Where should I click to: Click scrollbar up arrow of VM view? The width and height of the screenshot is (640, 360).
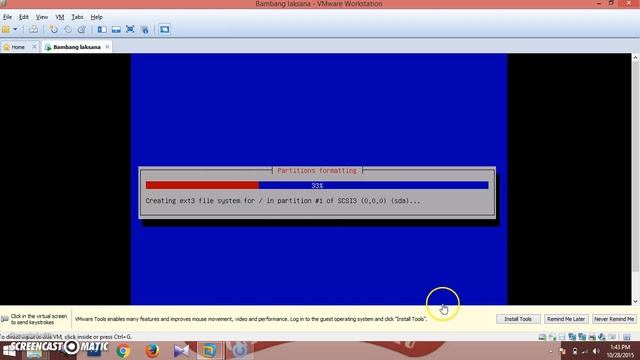coord(635,58)
